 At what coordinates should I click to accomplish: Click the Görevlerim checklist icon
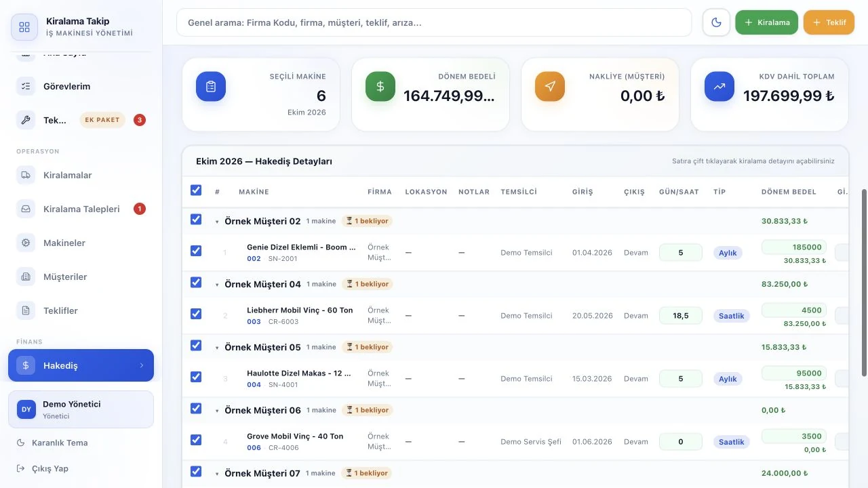point(26,86)
